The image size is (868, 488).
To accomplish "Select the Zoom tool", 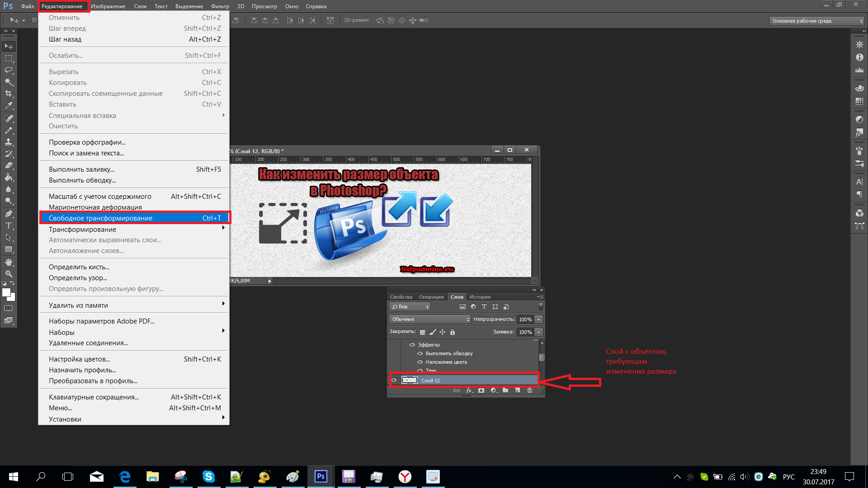I will 7,274.
